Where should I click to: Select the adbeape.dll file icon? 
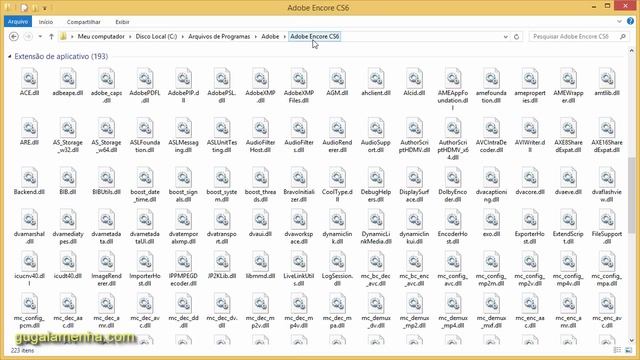(68, 78)
